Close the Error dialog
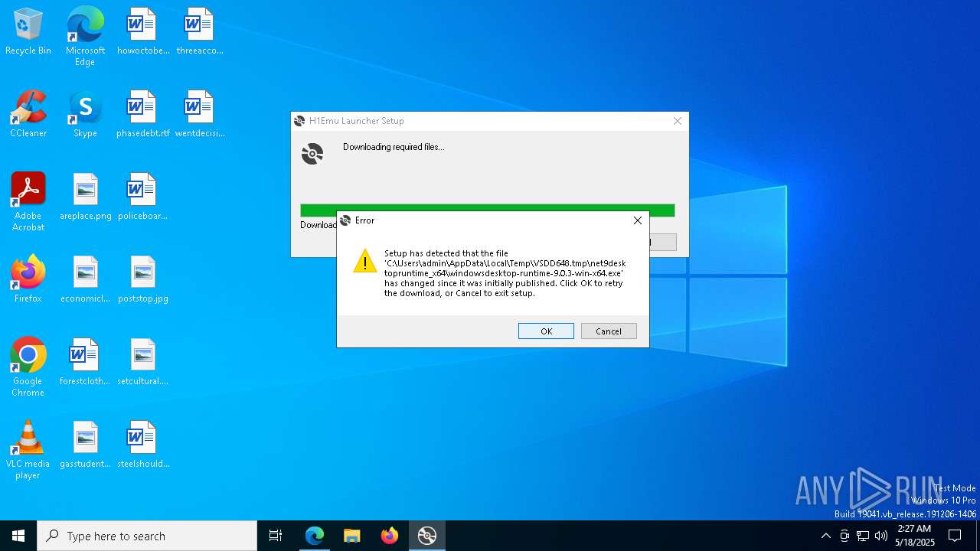Image resolution: width=980 pixels, height=551 pixels. coord(637,220)
